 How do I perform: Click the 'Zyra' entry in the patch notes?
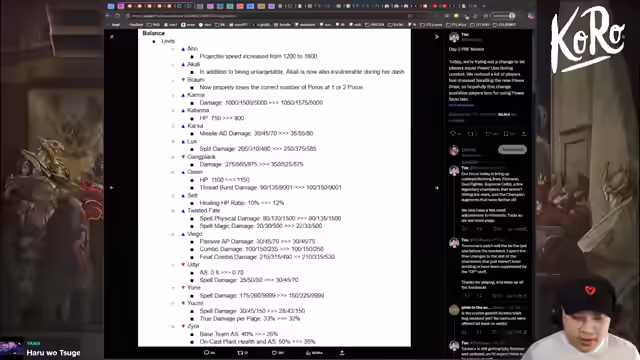tap(193, 326)
